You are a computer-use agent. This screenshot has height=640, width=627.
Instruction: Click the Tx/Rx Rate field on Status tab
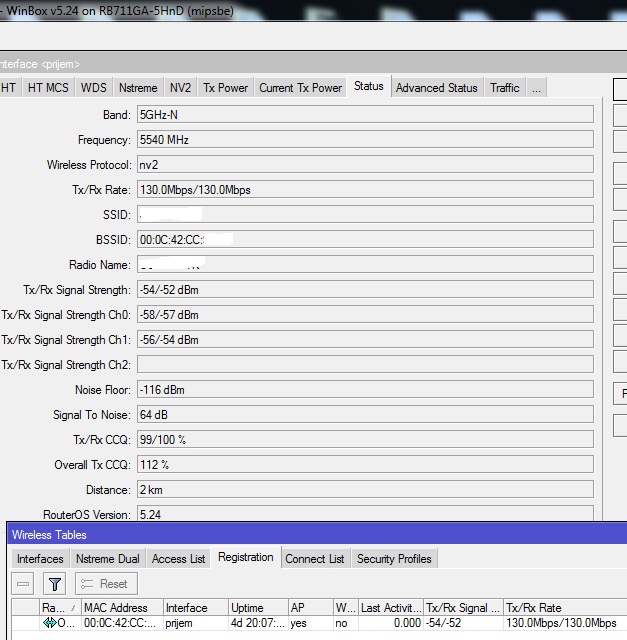tap(365, 189)
